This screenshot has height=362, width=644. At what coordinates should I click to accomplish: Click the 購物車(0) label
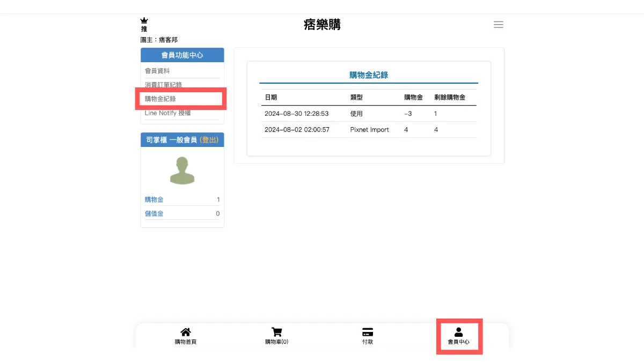pos(277,342)
